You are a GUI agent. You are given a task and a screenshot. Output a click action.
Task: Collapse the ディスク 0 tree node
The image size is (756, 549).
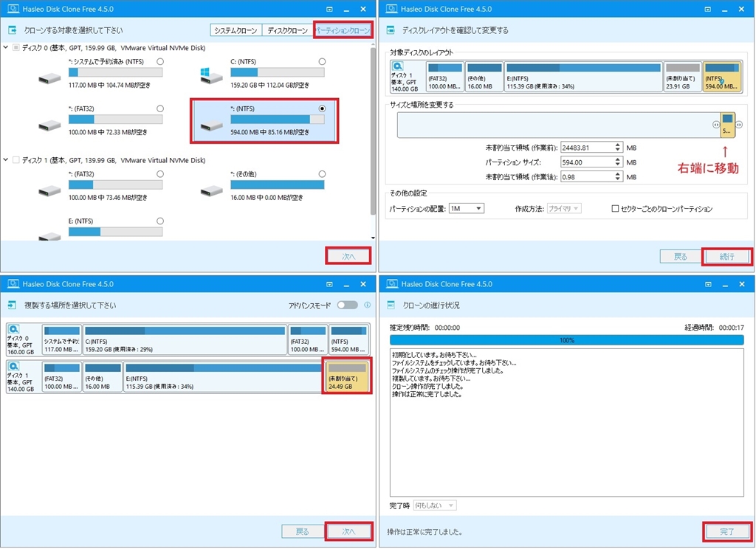click(x=5, y=48)
